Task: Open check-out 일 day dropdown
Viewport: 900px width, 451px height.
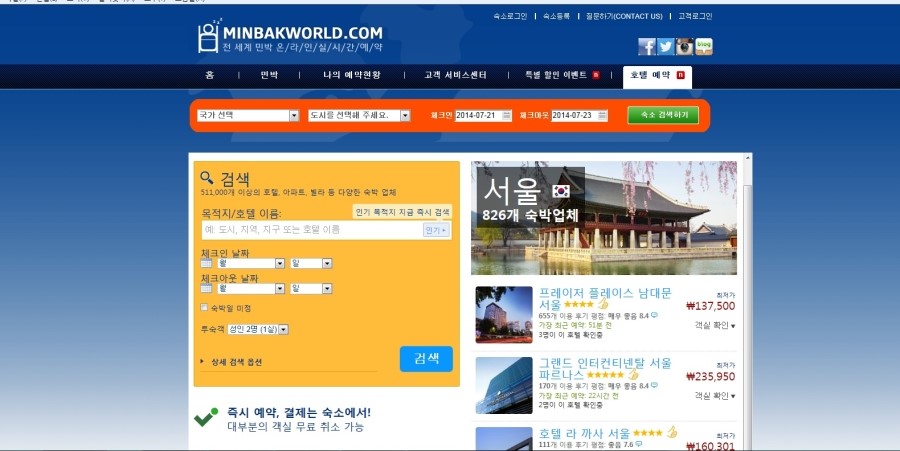Action: pos(311,289)
